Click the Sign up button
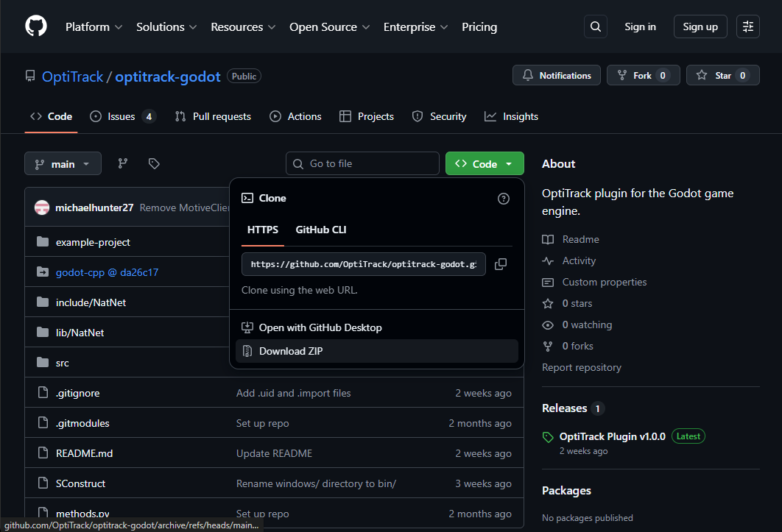Viewport: 782px width, 532px height. 700,26
